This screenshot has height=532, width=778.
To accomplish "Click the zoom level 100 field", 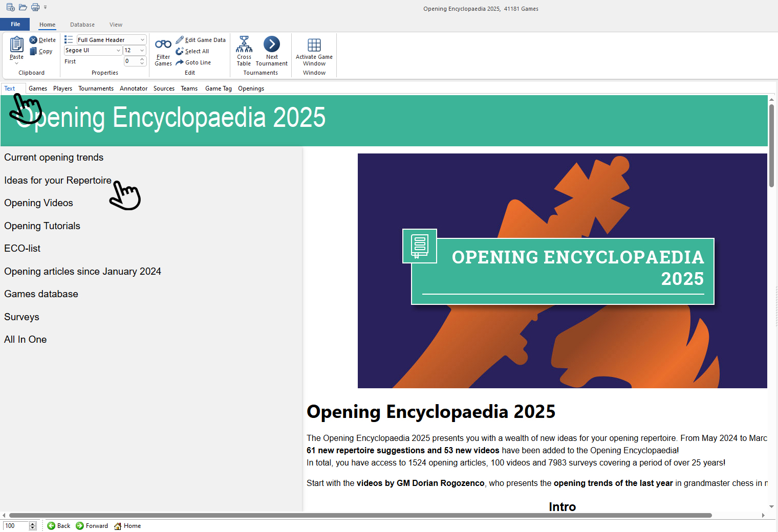I will coord(15,526).
